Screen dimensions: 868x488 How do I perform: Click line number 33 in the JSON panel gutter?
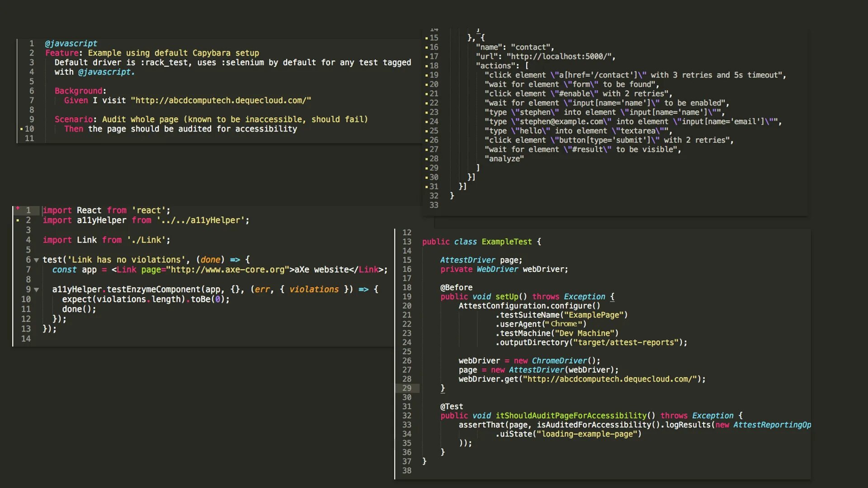click(434, 205)
